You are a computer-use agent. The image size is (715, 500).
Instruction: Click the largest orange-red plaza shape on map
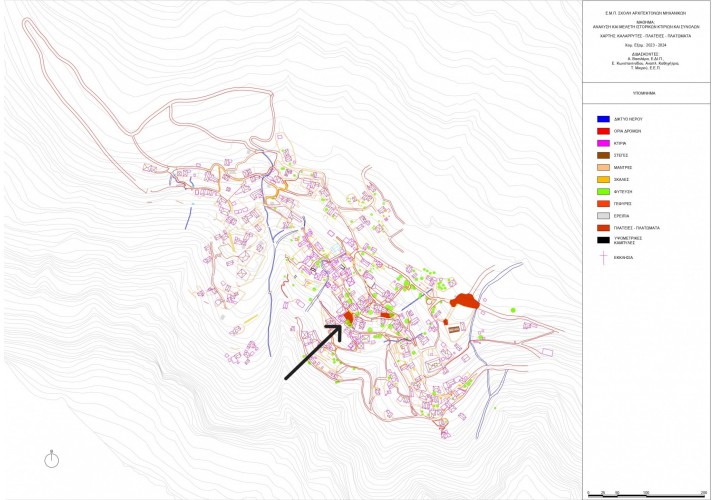pyautogui.click(x=465, y=301)
